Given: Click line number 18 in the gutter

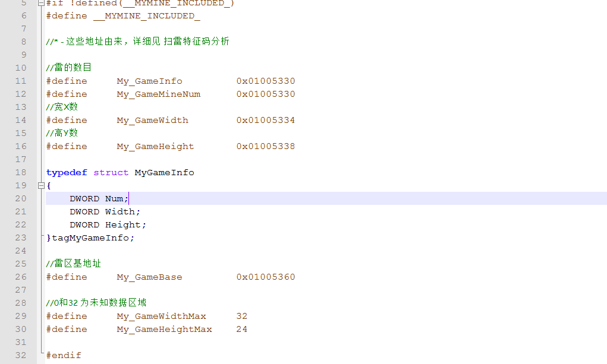Looking at the screenshot, I should (21, 172).
